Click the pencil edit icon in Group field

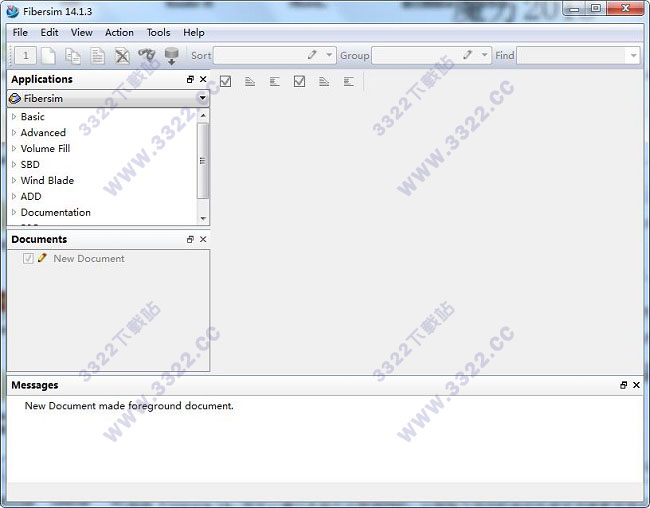pos(468,55)
